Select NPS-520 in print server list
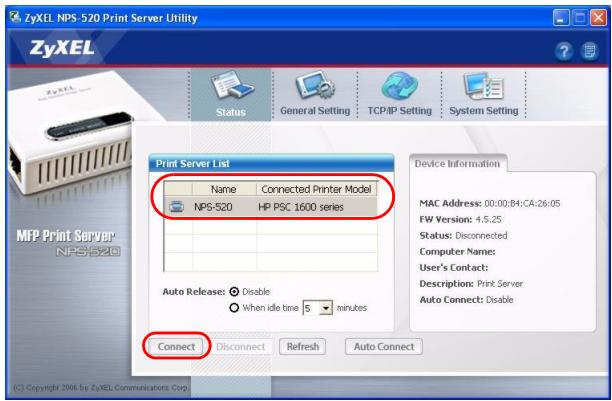Viewport: 612px width, 401px height. coord(213,207)
